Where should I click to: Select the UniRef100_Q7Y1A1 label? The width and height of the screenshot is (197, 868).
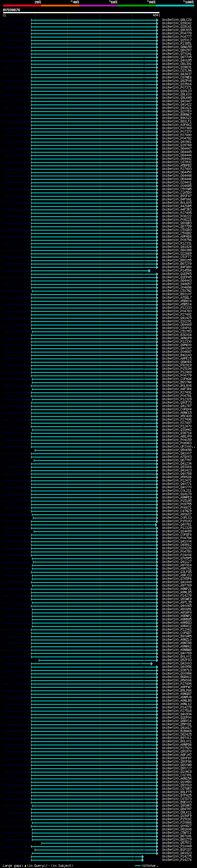click(177, 54)
